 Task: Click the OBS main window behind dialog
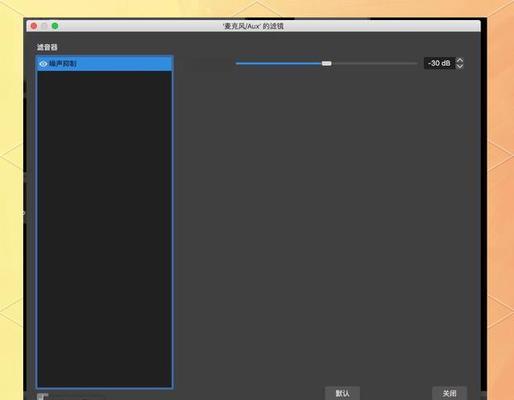point(484,200)
